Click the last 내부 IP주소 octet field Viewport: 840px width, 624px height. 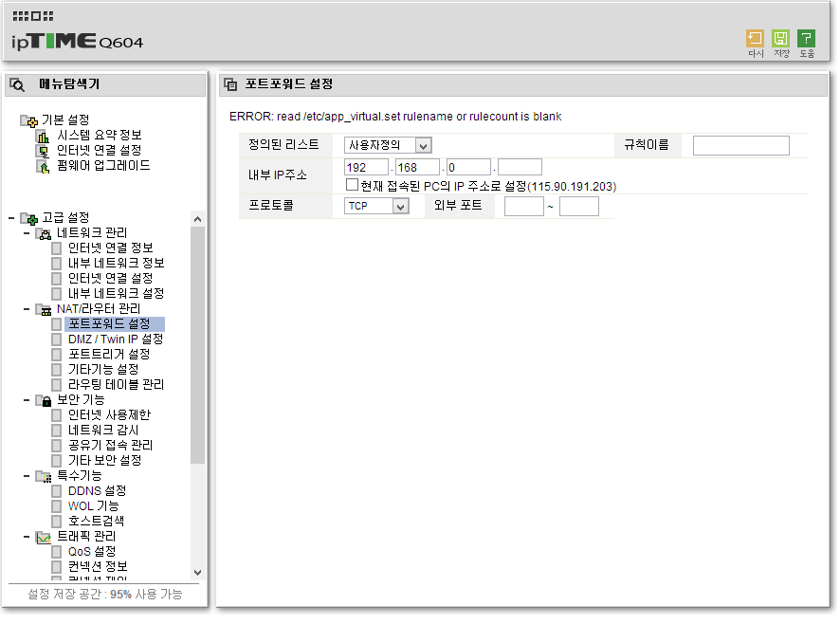tap(520, 167)
